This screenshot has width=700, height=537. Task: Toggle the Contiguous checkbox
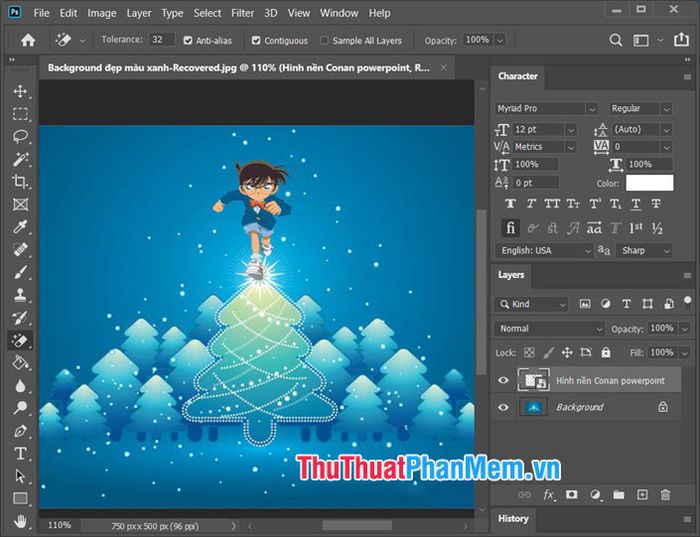point(256,41)
